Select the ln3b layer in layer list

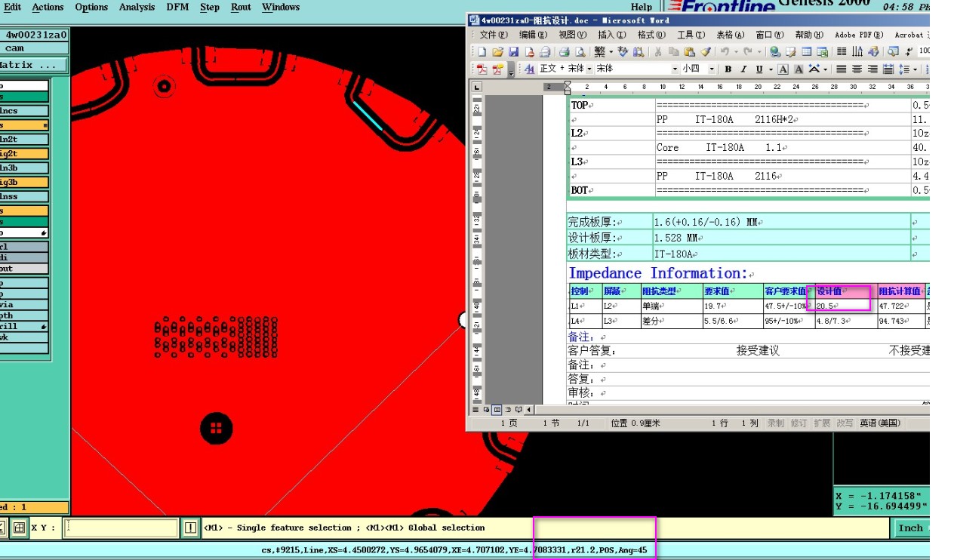coord(24,168)
